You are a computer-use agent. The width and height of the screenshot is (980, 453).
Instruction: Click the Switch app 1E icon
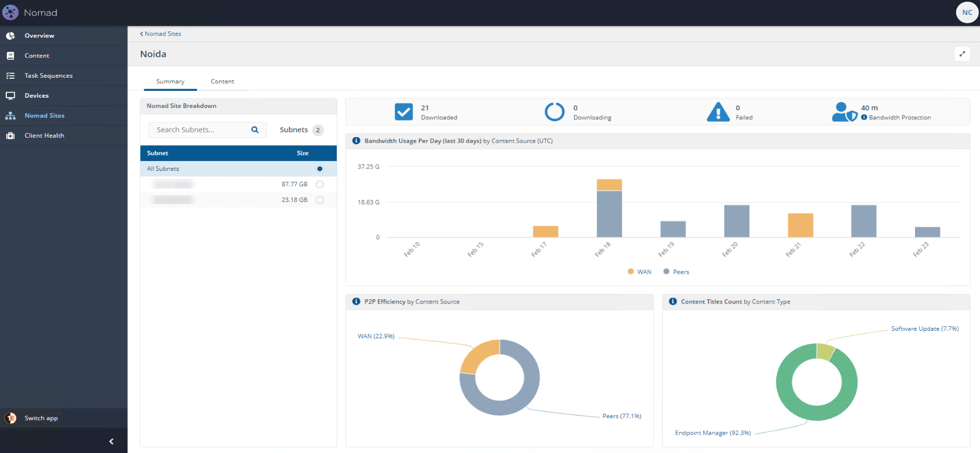[x=10, y=418]
